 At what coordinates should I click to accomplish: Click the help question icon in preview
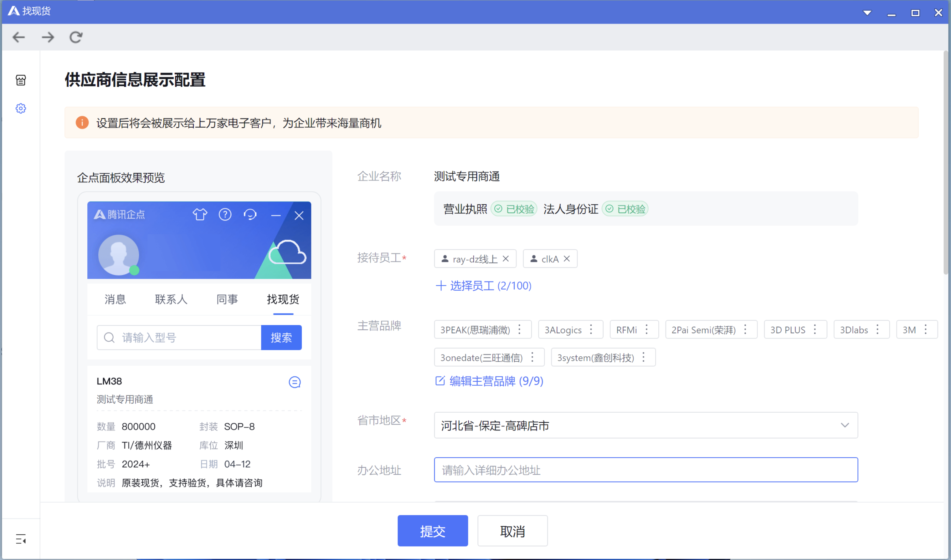tap(225, 215)
